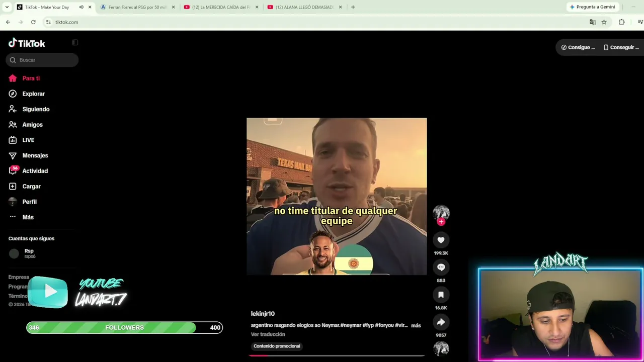Click Ver traducción under the caption
644x362 pixels.
click(268, 334)
